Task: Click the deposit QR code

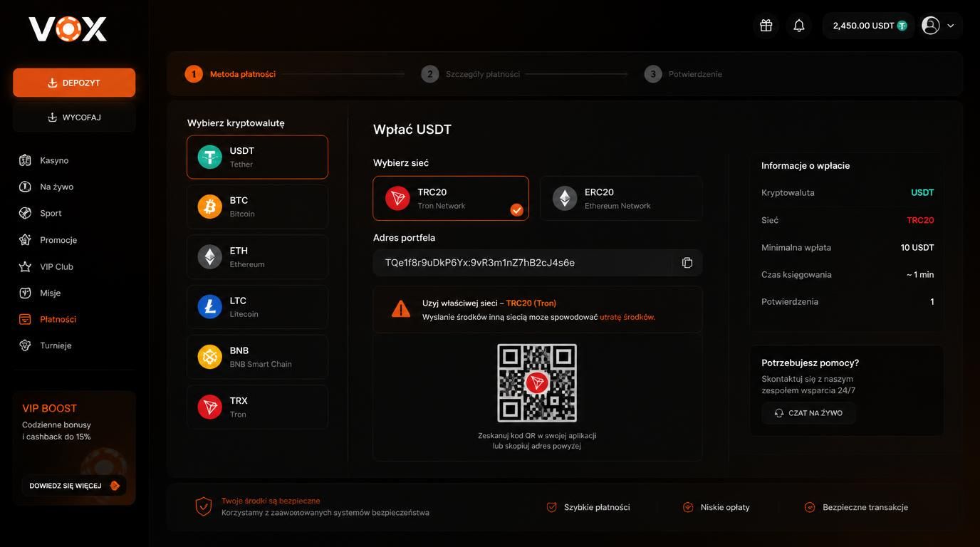Action: [537, 383]
